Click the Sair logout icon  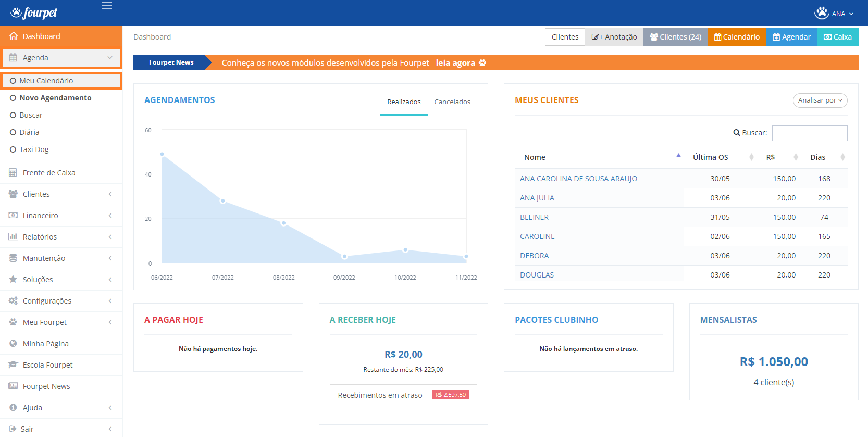(x=13, y=429)
